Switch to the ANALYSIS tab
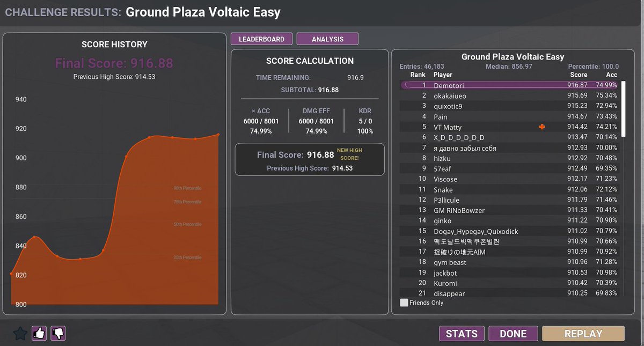Screen dimensions: 644x346 (327, 39)
